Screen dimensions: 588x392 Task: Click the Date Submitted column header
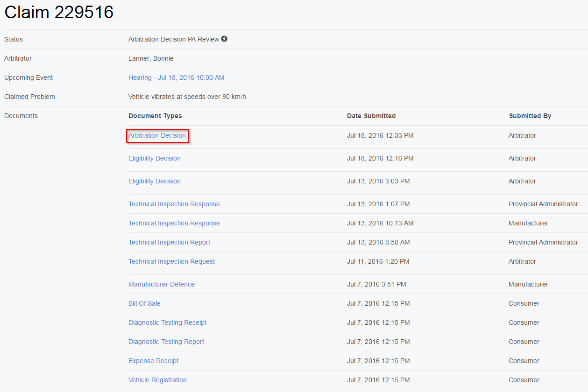[x=371, y=116]
